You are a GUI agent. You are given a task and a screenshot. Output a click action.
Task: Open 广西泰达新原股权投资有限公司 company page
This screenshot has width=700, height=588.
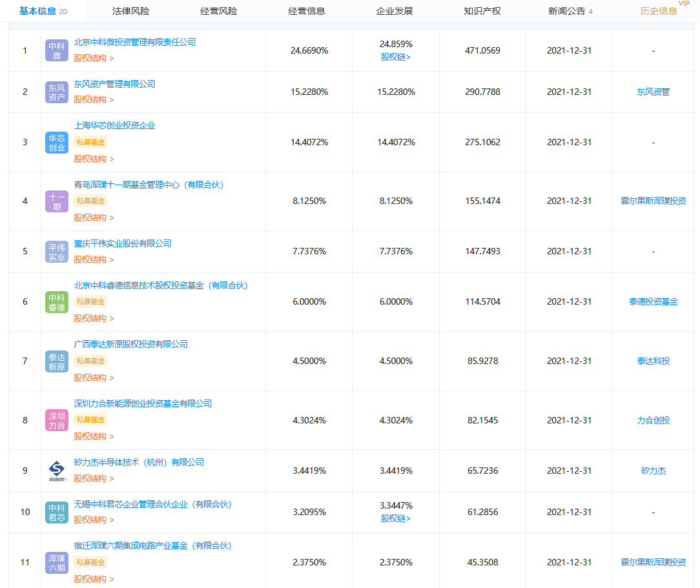pyautogui.click(x=131, y=344)
